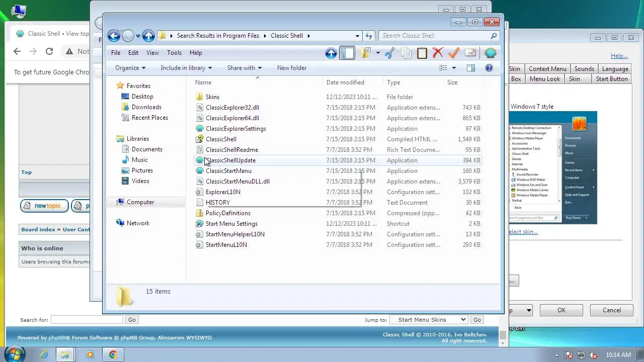Switch to the Menu Look tab
644x362 pixels.
pos(545,79)
